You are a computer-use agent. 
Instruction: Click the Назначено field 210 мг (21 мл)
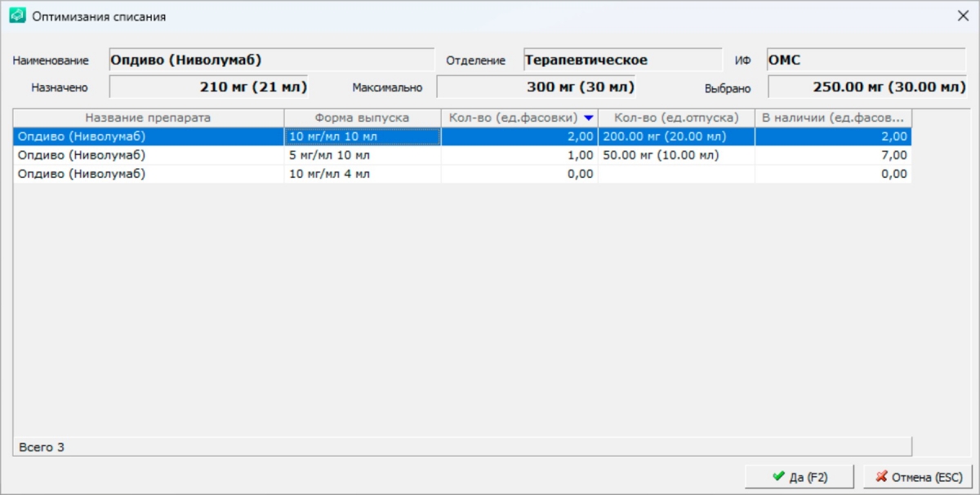[209, 87]
